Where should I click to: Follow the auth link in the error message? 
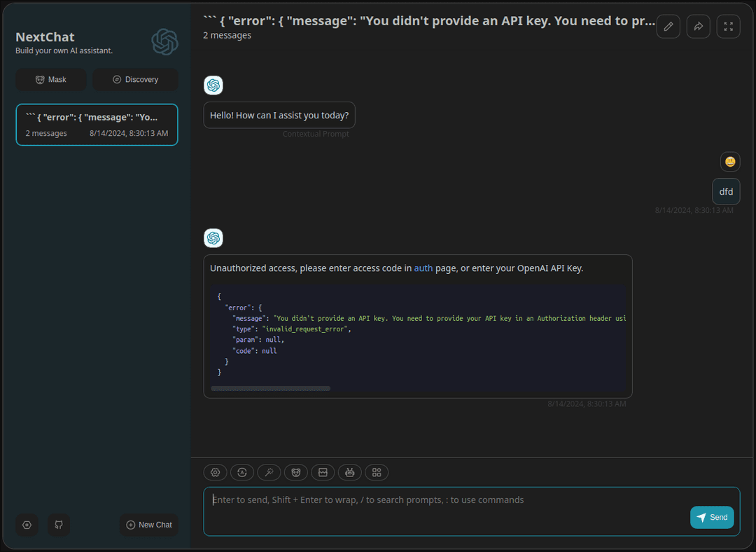click(x=423, y=268)
